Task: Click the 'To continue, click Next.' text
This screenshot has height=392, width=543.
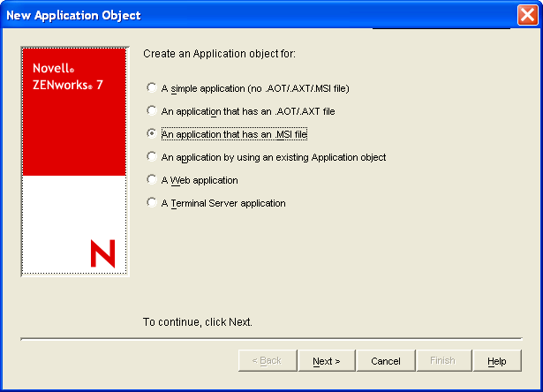Action: pyautogui.click(x=198, y=322)
